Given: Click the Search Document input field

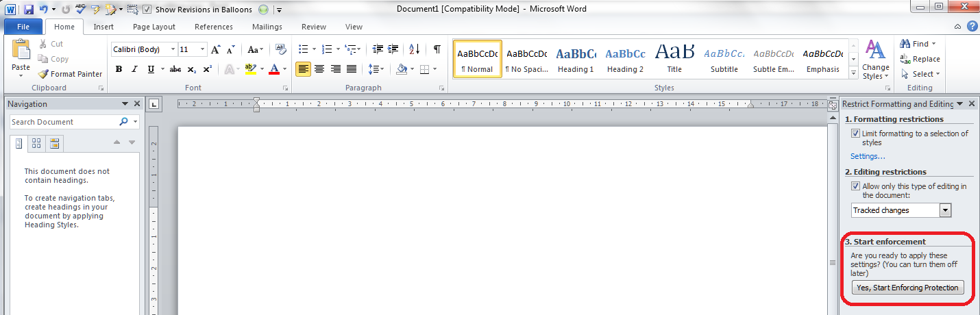Looking at the screenshot, I should [64, 122].
